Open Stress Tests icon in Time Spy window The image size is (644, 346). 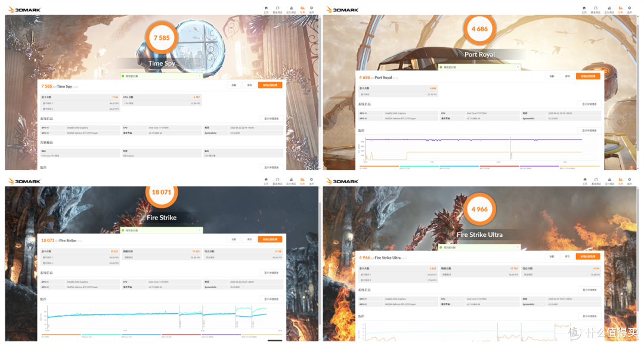[x=291, y=8]
